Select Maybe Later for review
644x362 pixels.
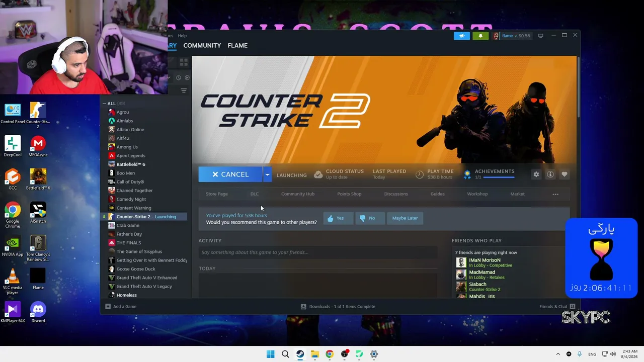tap(405, 218)
